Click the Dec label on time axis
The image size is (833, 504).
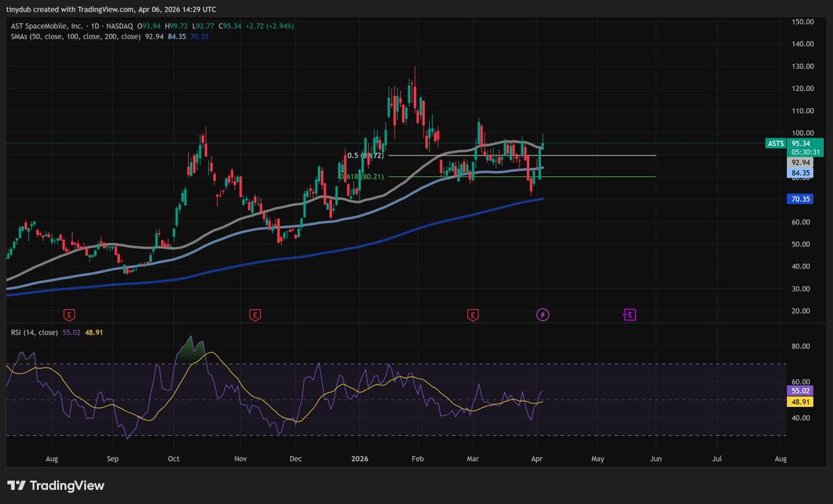pyautogui.click(x=295, y=459)
